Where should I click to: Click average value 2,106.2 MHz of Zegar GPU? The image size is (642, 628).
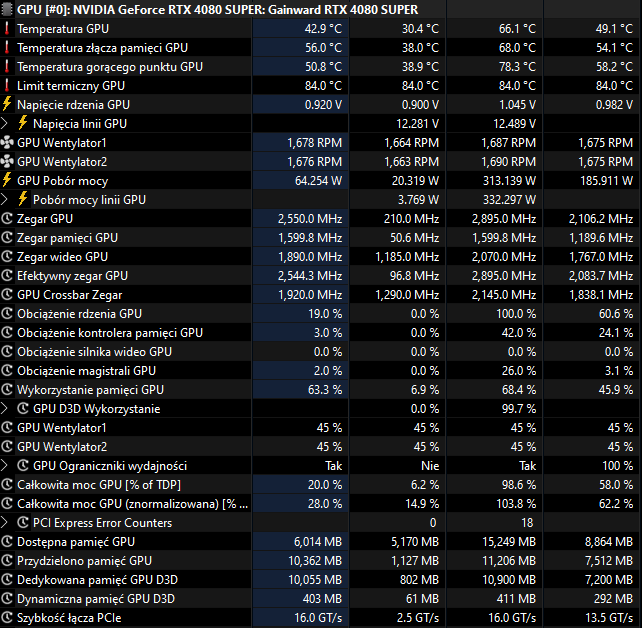pos(601,219)
